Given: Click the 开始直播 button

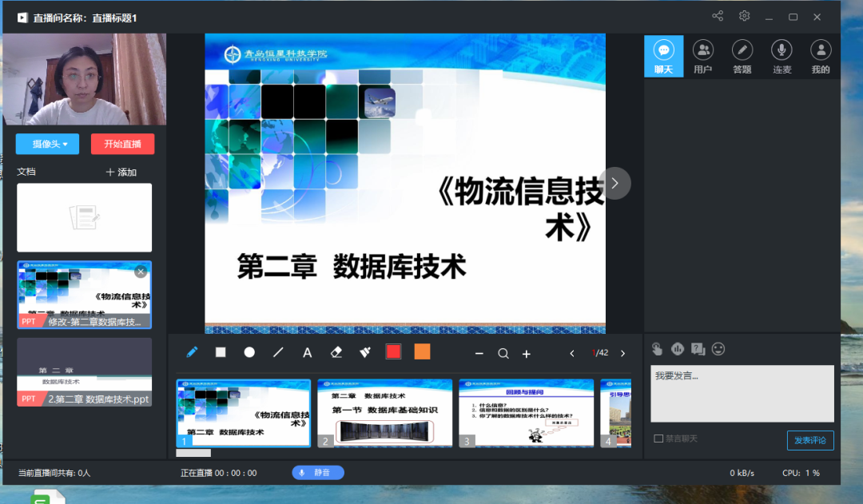Looking at the screenshot, I should click(x=122, y=144).
